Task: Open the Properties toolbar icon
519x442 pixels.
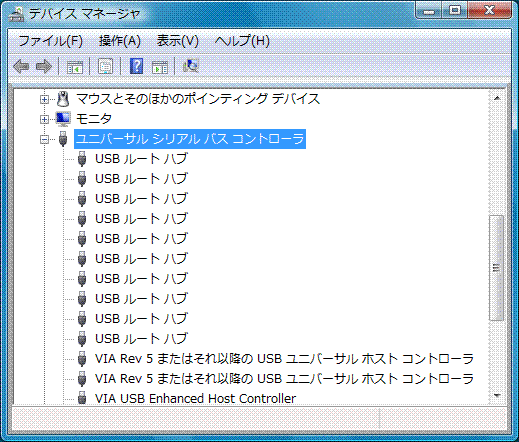Action: tap(106, 66)
